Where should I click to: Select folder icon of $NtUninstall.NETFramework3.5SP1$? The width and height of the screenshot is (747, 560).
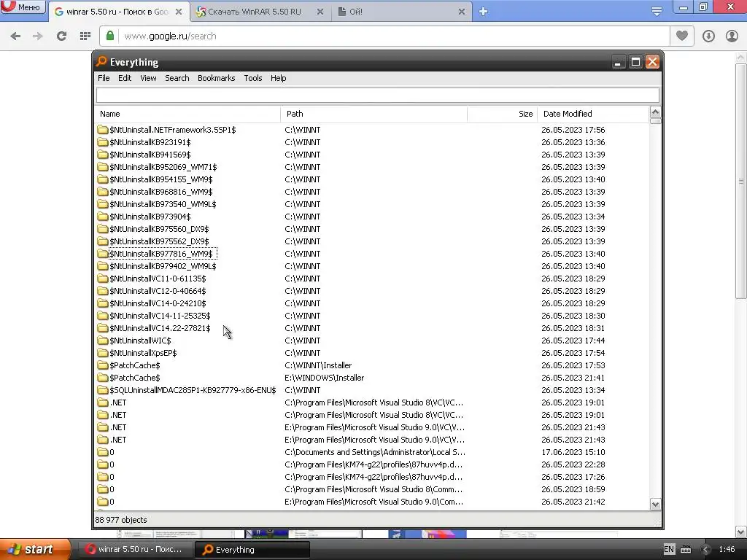(102, 130)
